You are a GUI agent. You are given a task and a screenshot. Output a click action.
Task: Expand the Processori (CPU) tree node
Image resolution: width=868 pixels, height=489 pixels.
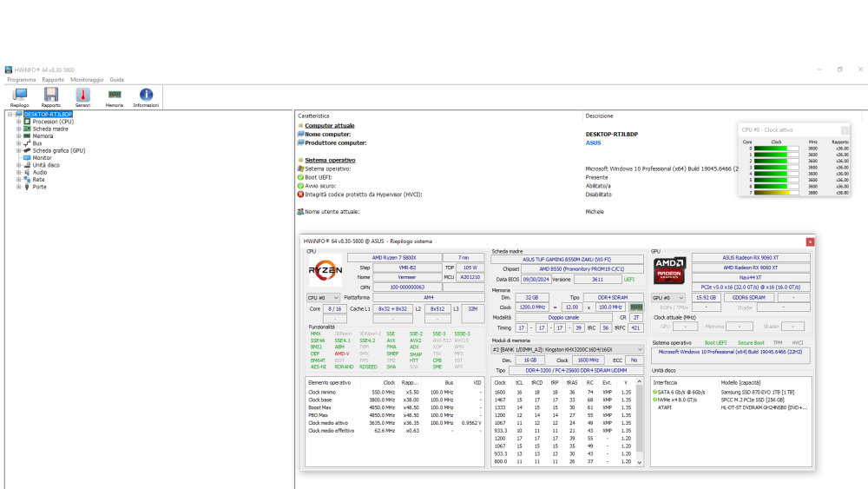click(x=19, y=122)
